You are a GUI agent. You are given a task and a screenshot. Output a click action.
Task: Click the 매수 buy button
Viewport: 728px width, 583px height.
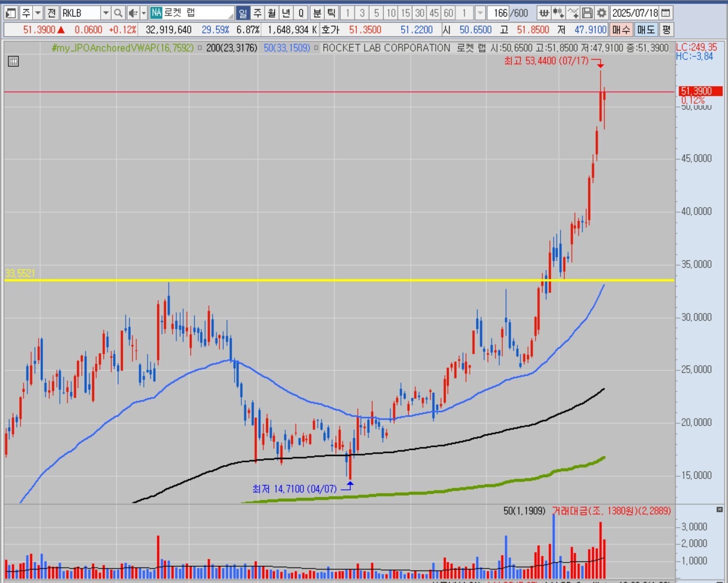coord(621,30)
